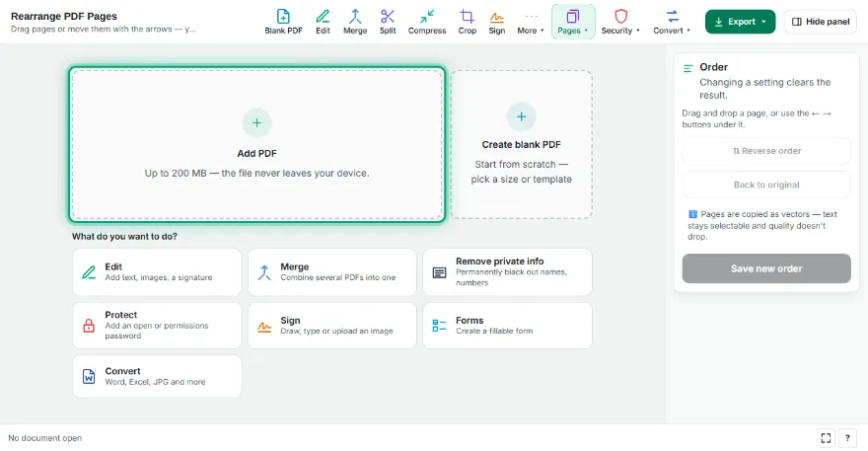Click red padlock icon on Protect card
Image resolution: width=868 pixels, height=451 pixels.
pos(89,326)
